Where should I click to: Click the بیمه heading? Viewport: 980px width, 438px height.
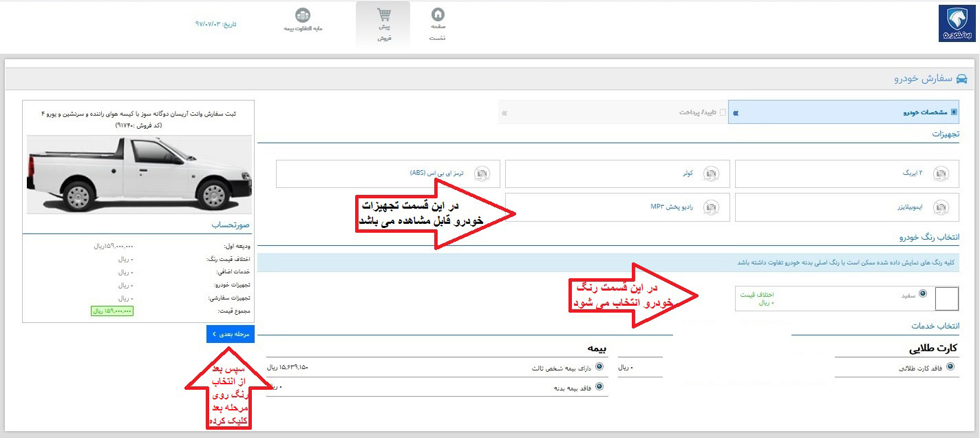595,348
